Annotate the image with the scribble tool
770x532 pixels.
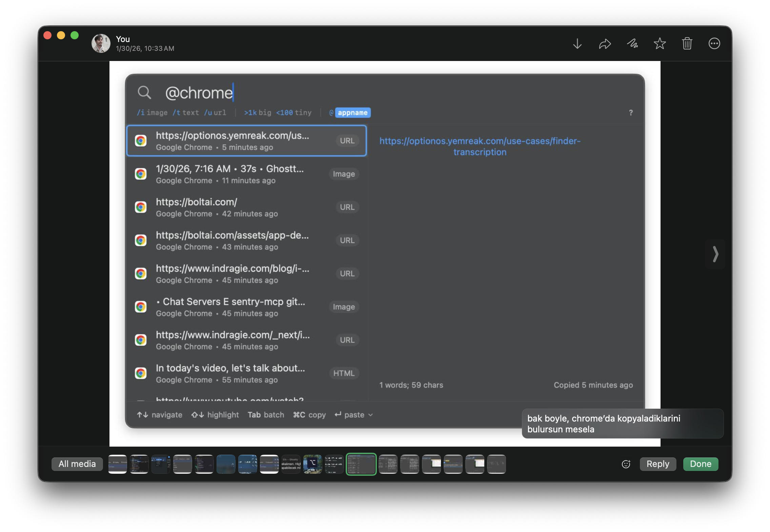click(632, 43)
